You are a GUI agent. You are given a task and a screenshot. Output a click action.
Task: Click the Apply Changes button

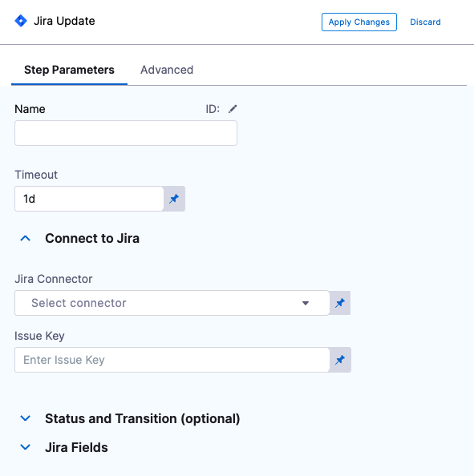pyautogui.click(x=359, y=22)
